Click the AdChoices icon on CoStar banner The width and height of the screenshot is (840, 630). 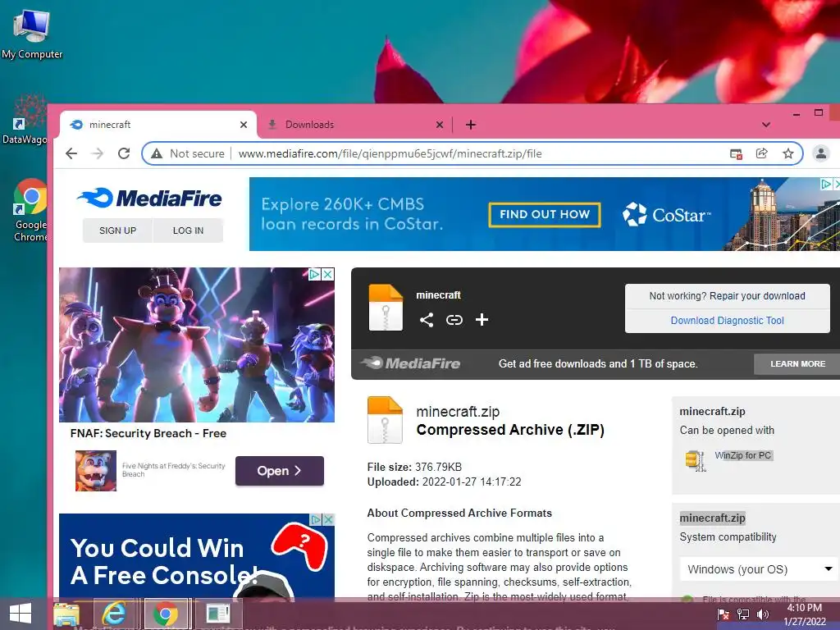(x=826, y=184)
